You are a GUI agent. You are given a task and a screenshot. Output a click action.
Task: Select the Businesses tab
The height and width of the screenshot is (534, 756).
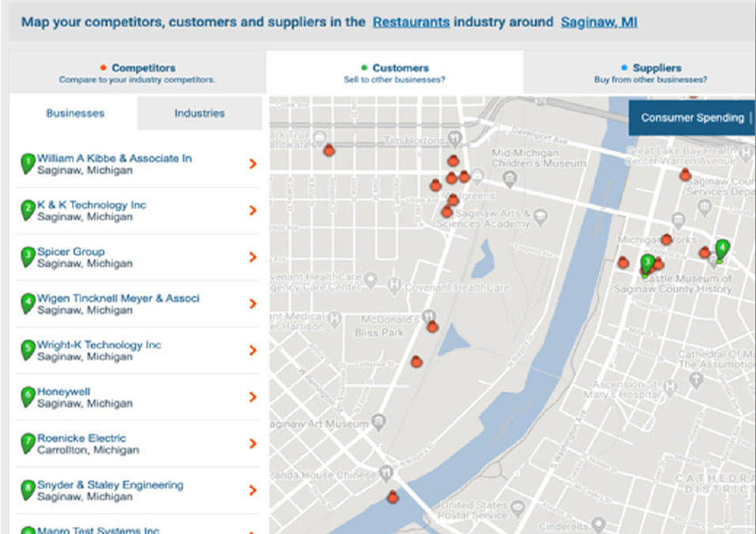[x=75, y=113]
